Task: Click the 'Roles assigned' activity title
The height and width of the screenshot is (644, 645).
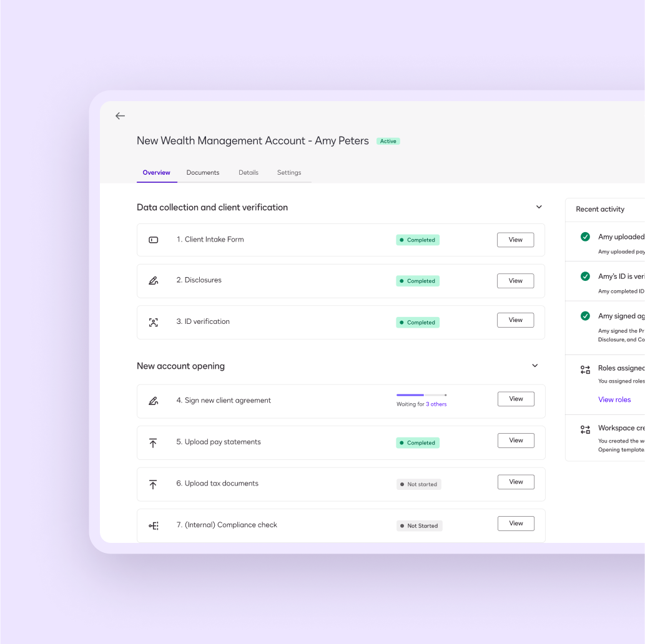Action: tap(621, 368)
